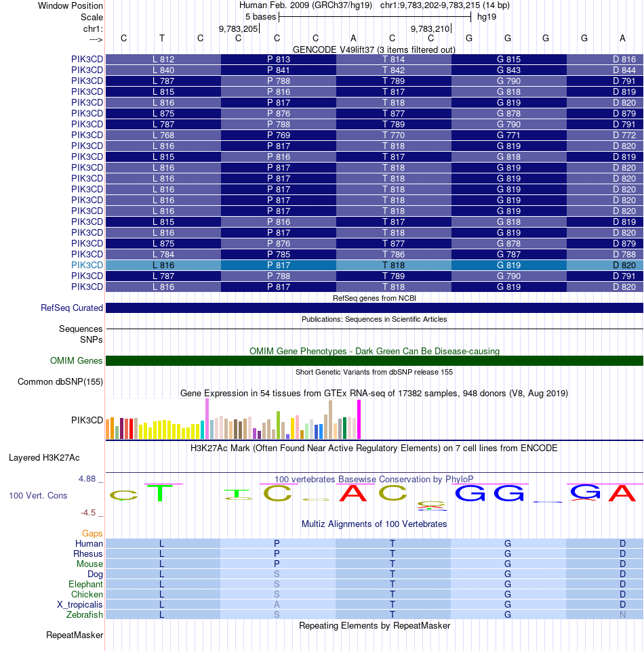Click codon cell P 841

click(x=279, y=70)
